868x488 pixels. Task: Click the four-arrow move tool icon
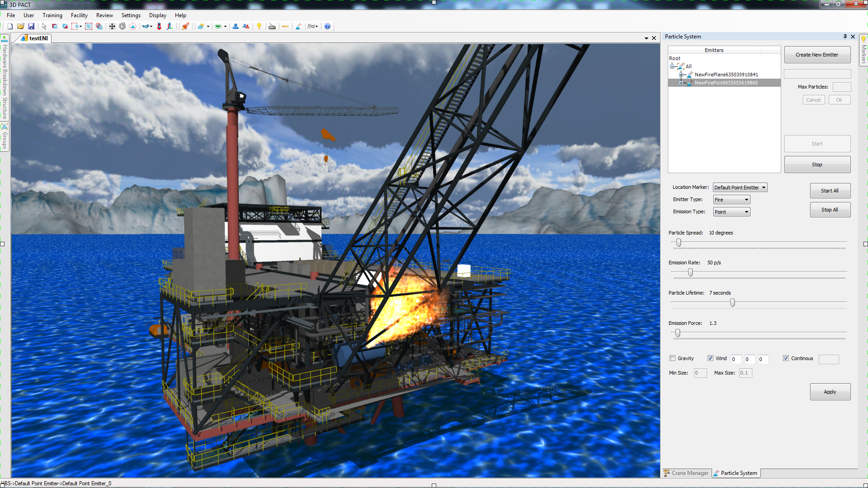[x=112, y=26]
